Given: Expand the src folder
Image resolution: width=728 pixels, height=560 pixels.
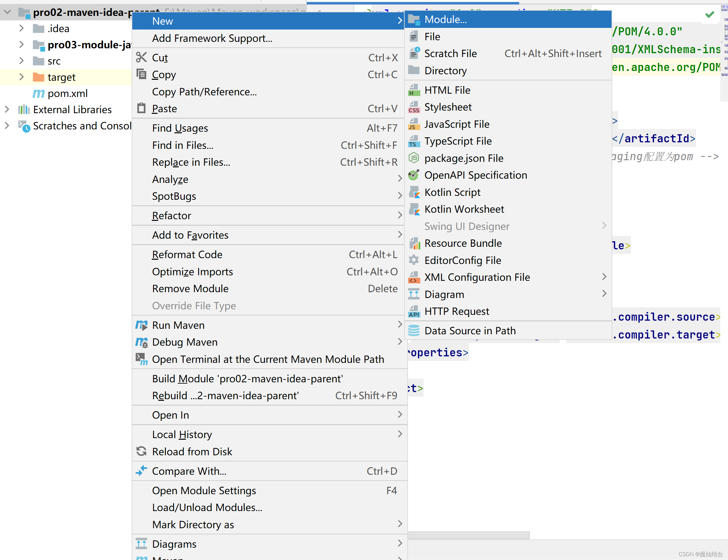Looking at the screenshot, I should (21, 61).
